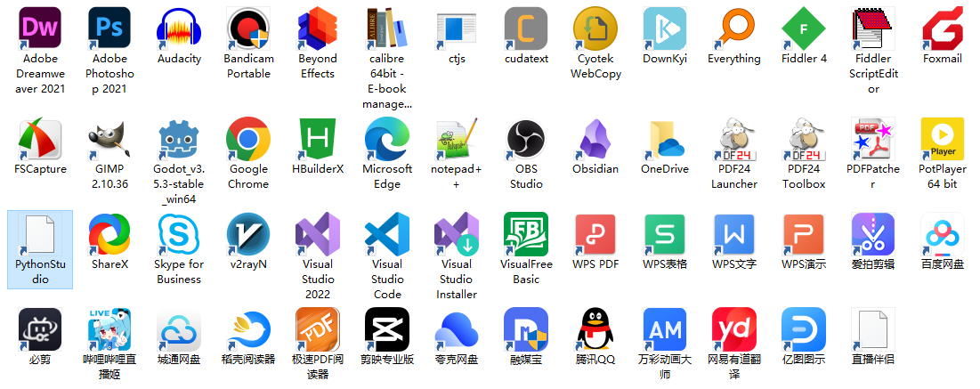This screenshot has height=389, width=980.
Task: Select the Adobe Dreamweaver 2021 icon
Action: [x=40, y=29]
